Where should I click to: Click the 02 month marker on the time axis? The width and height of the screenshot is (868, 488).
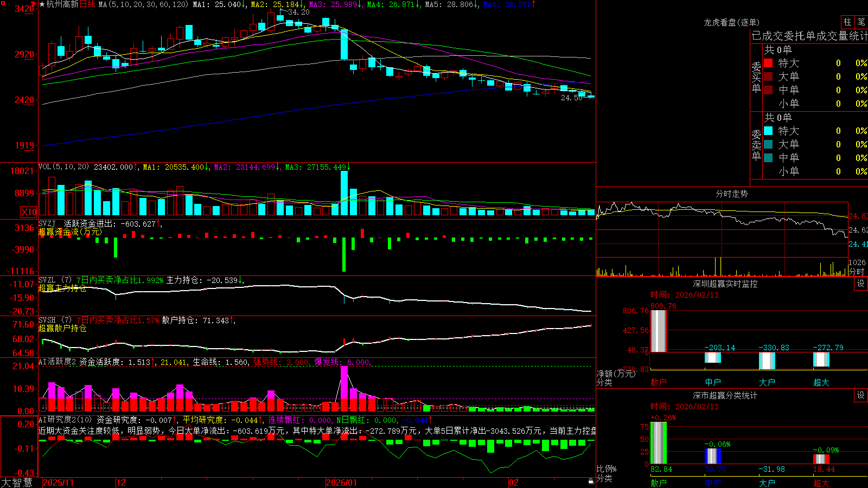click(514, 483)
